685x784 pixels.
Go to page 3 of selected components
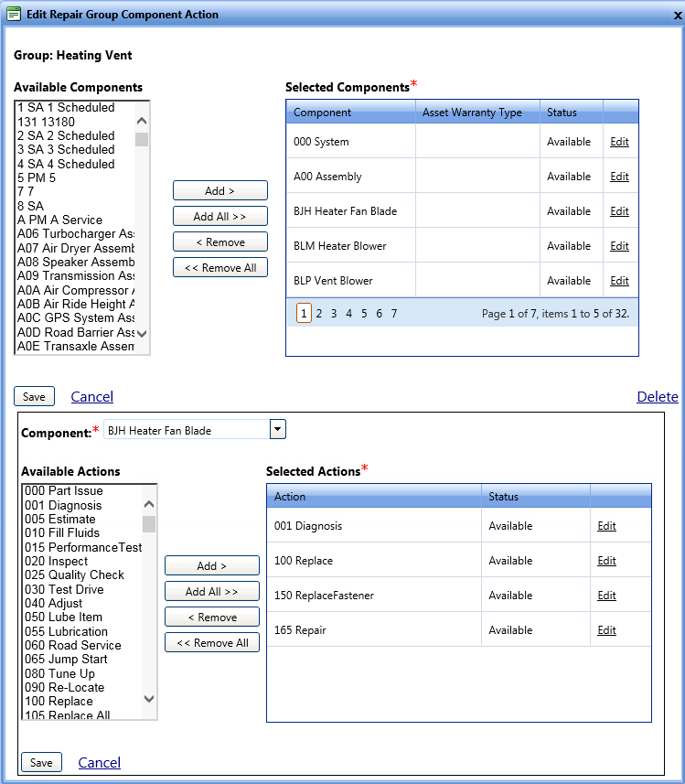coord(334,314)
